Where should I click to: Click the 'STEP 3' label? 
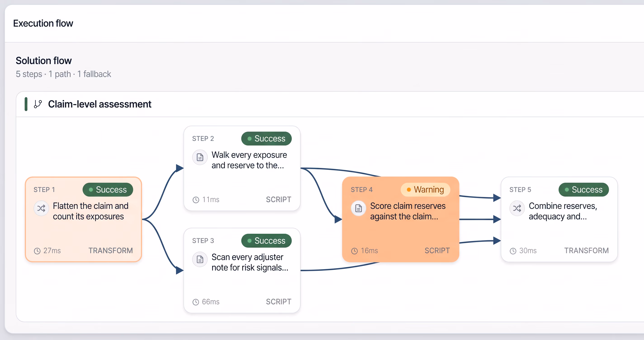pyautogui.click(x=203, y=241)
